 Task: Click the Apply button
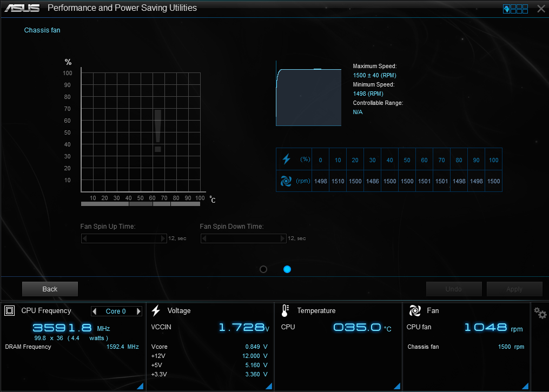coord(514,289)
